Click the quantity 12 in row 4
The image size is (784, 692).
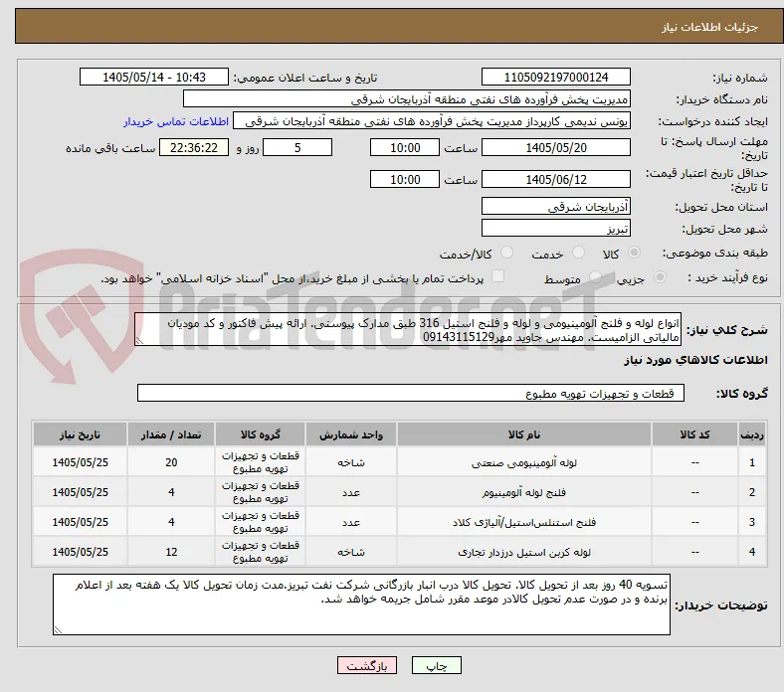point(171,552)
